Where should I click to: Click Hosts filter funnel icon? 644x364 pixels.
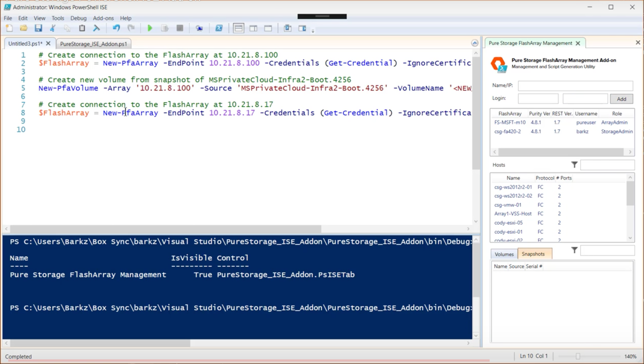[x=574, y=165]
